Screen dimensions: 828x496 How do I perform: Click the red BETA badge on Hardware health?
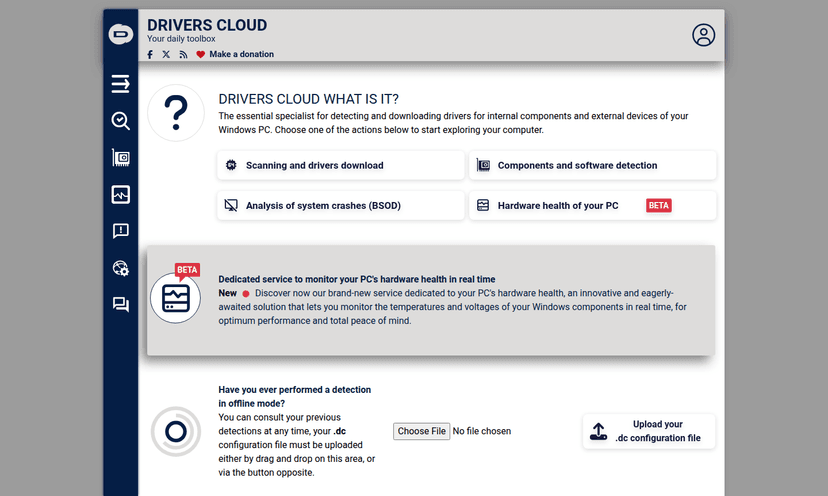pyautogui.click(x=658, y=205)
